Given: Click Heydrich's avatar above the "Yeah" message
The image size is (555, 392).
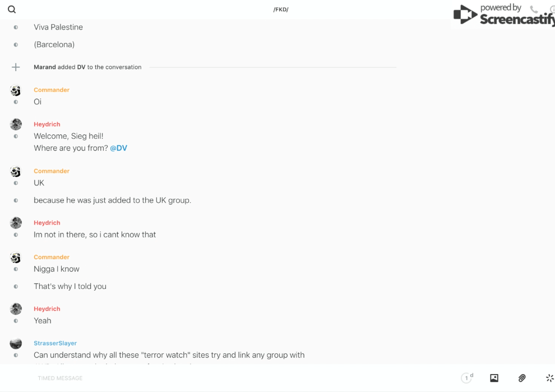Looking at the screenshot, I should point(16,309).
